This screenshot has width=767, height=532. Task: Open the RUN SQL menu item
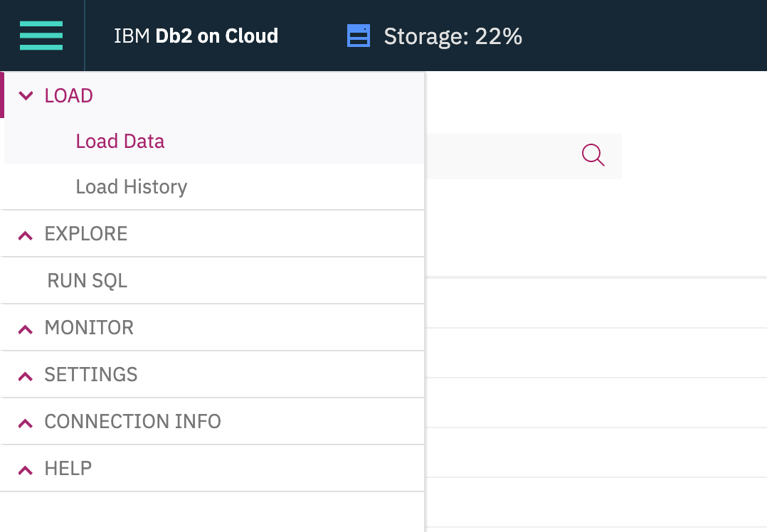pyautogui.click(x=88, y=281)
